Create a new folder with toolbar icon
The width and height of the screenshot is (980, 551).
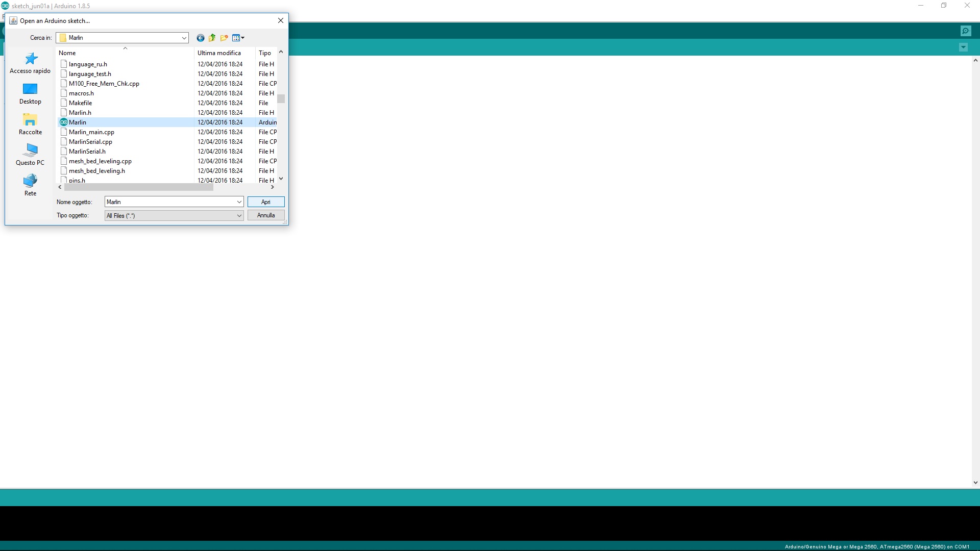224,38
